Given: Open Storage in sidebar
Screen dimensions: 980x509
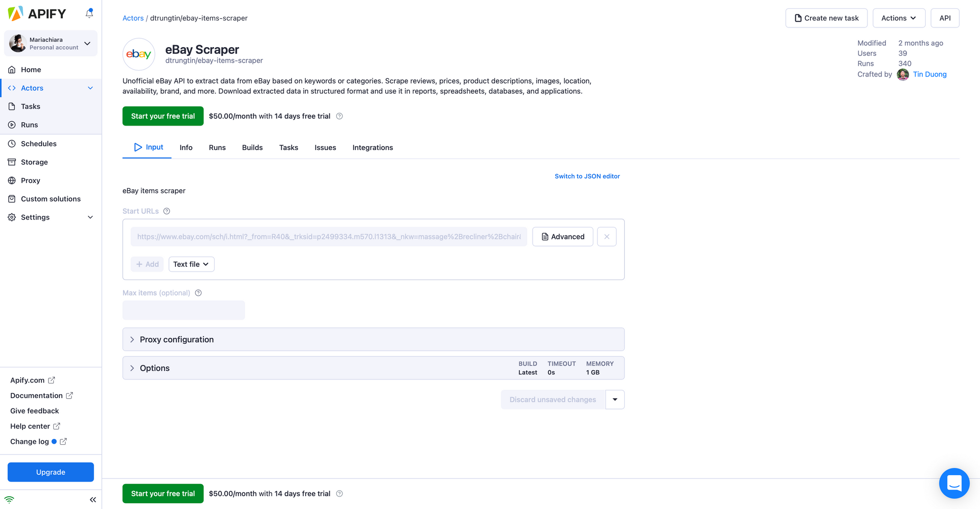Looking at the screenshot, I should [x=51, y=162].
